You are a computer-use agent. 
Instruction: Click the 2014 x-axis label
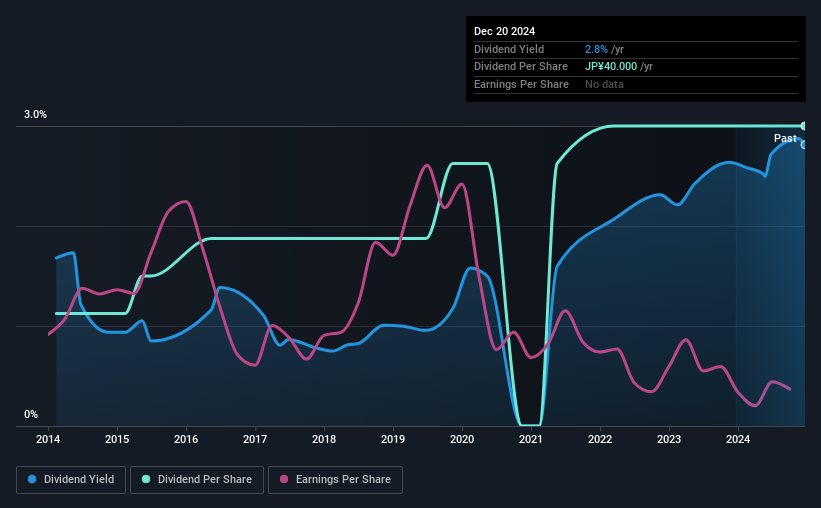pyautogui.click(x=48, y=439)
